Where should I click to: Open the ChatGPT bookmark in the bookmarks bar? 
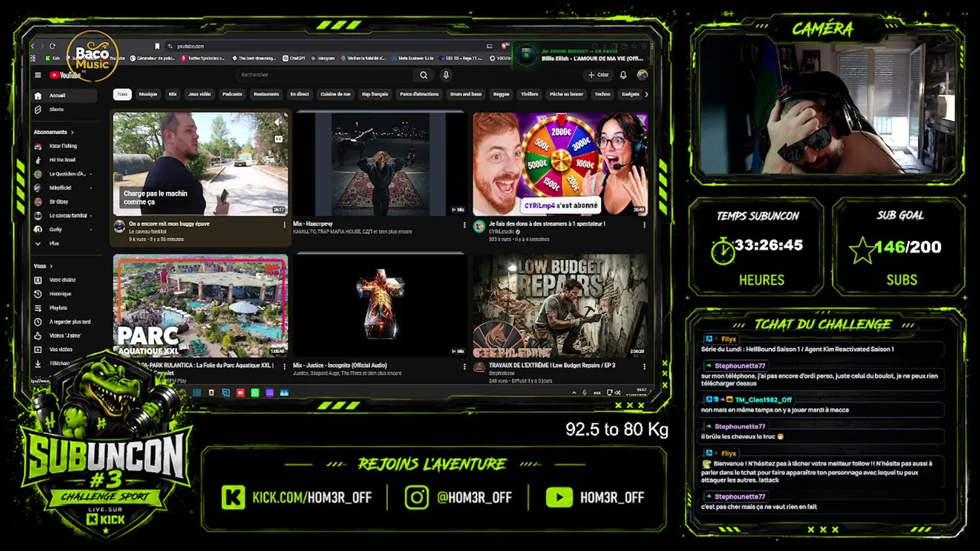click(x=294, y=58)
